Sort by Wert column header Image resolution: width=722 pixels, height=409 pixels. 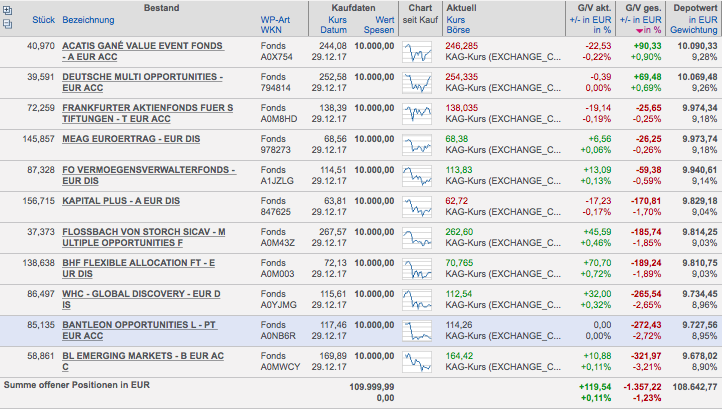[x=385, y=20]
